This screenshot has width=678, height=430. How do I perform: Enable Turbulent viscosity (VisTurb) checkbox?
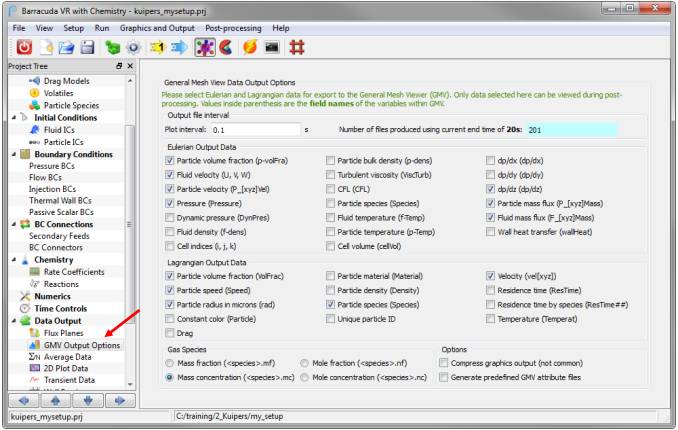(x=330, y=175)
